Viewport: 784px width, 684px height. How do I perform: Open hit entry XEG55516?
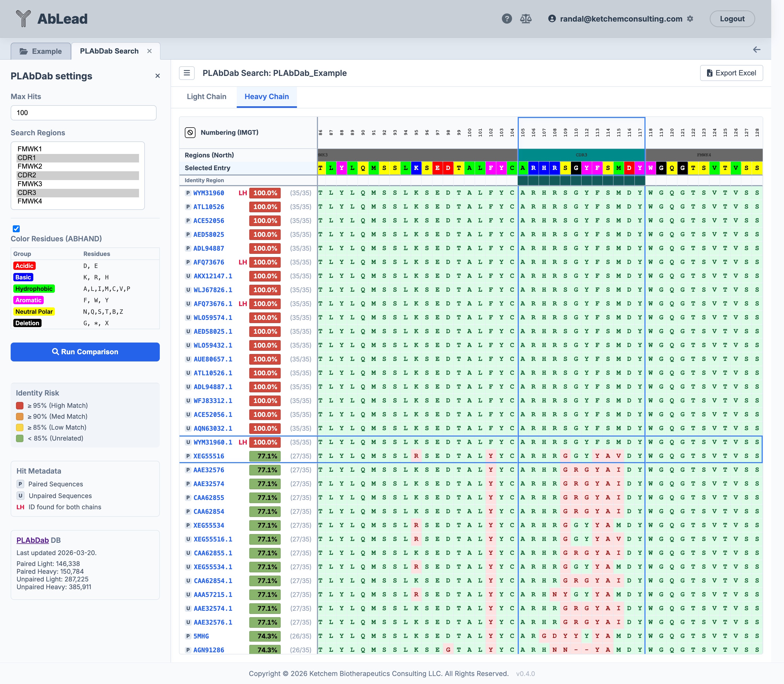tap(209, 456)
